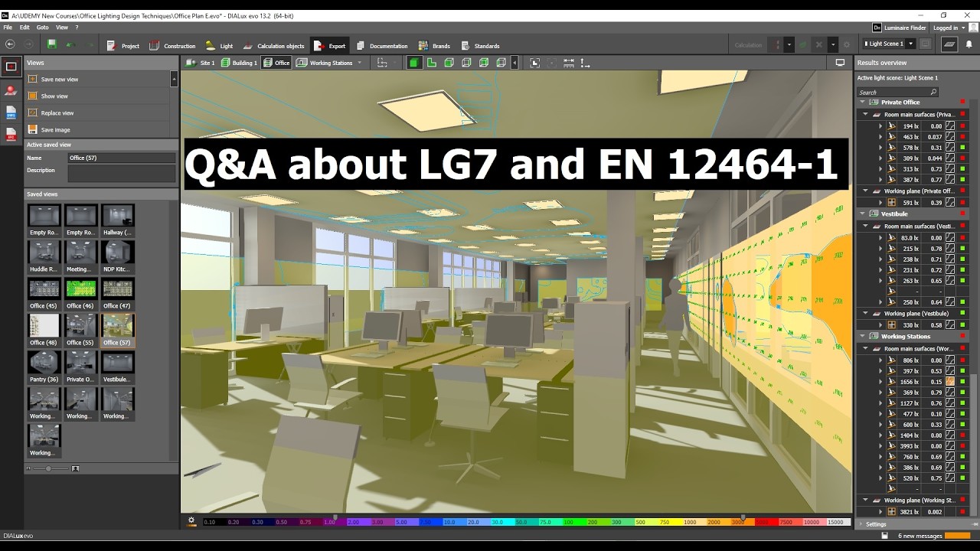
Task: Click the coordinate origin tool icon
Action: [585, 63]
